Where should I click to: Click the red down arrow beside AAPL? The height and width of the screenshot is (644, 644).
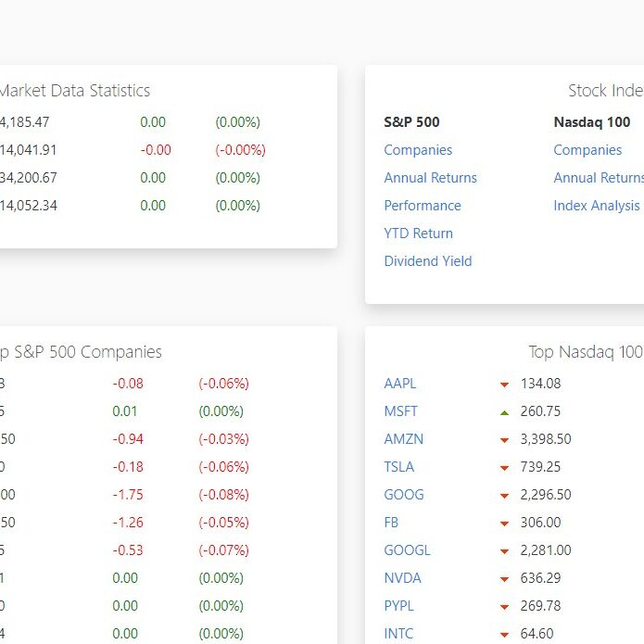coord(504,385)
